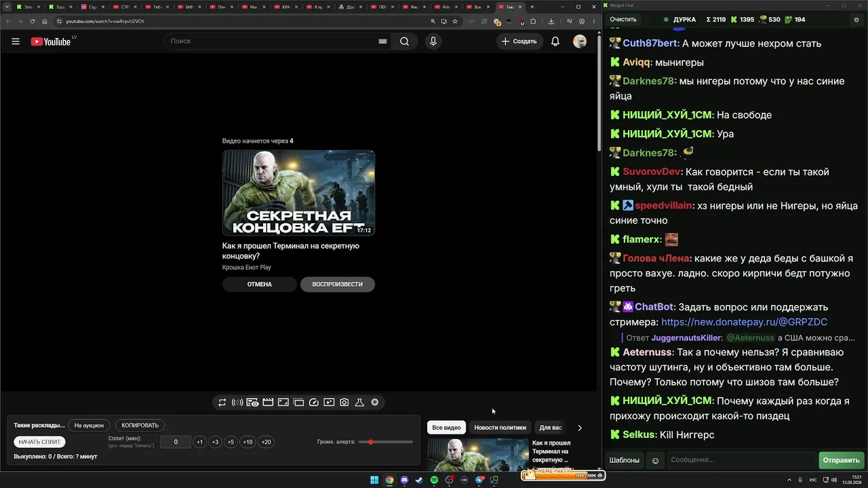Click the КОПИРОВАТЬ button

point(140,426)
